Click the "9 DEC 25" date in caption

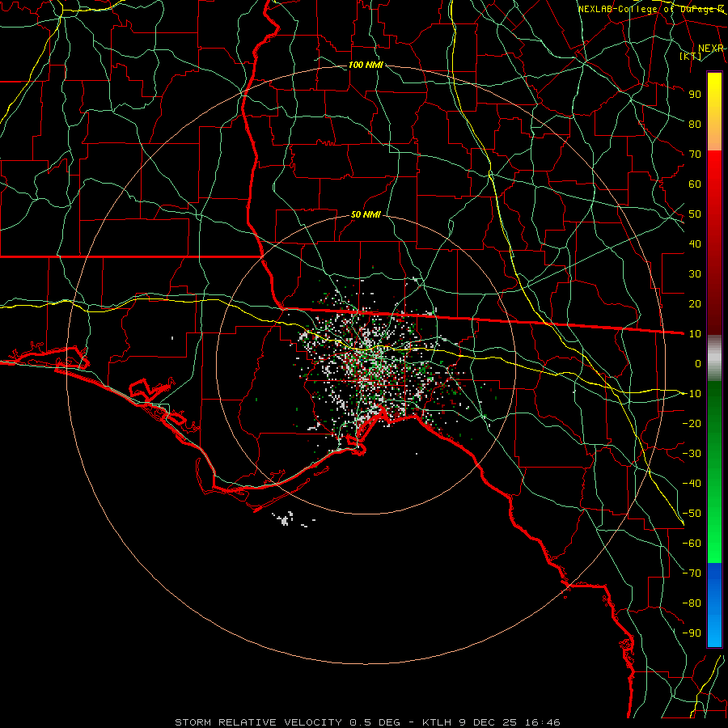coord(489,722)
